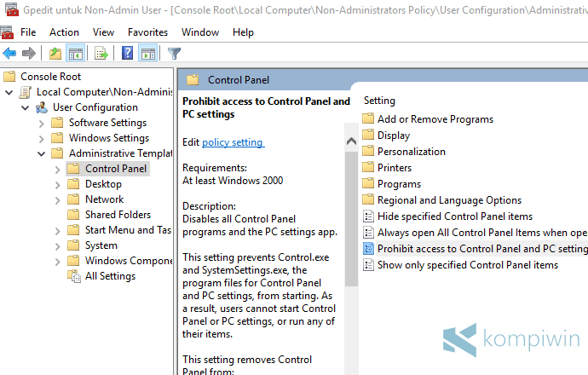Expand the Software Settings node
The height and width of the screenshot is (375, 588).
tap(41, 124)
